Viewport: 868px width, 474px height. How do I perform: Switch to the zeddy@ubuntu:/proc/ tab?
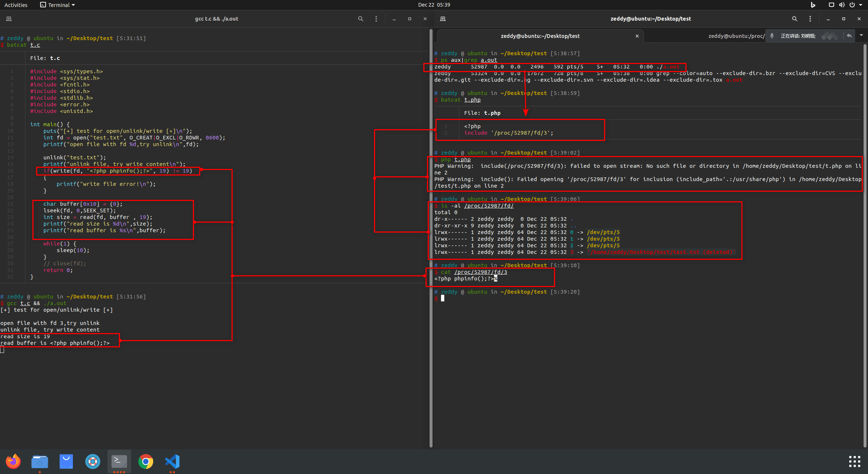(736, 36)
